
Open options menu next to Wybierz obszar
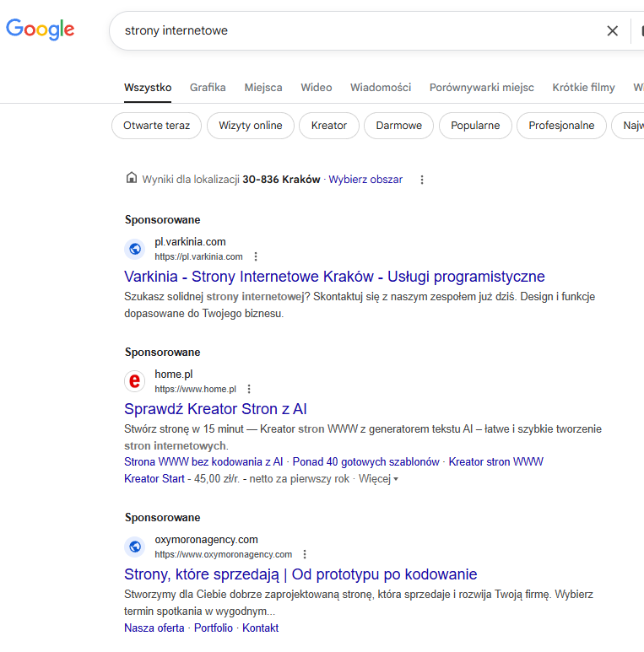click(x=422, y=180)
